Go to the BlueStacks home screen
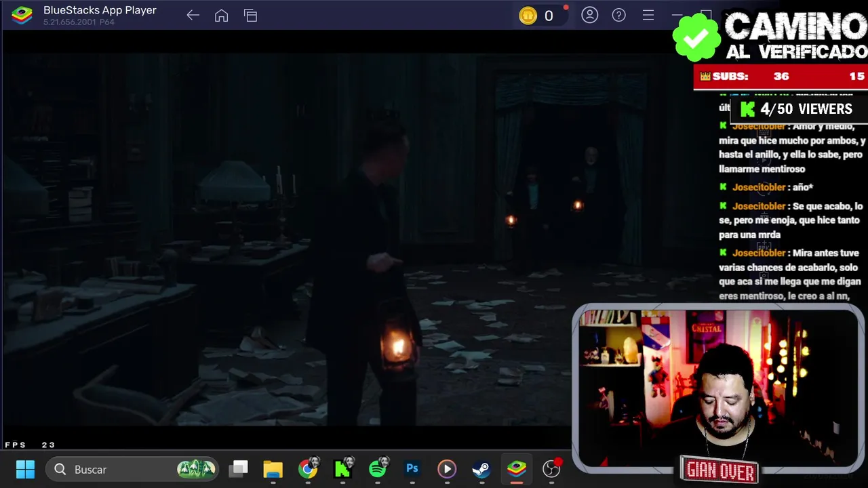868x488 pixels. [x=221, y=15]
